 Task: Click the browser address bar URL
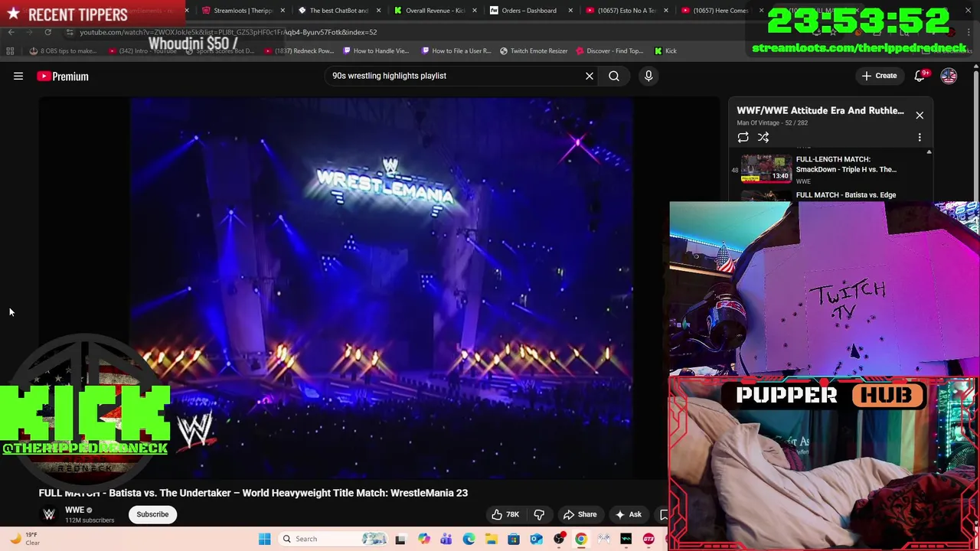pos(228,32)
